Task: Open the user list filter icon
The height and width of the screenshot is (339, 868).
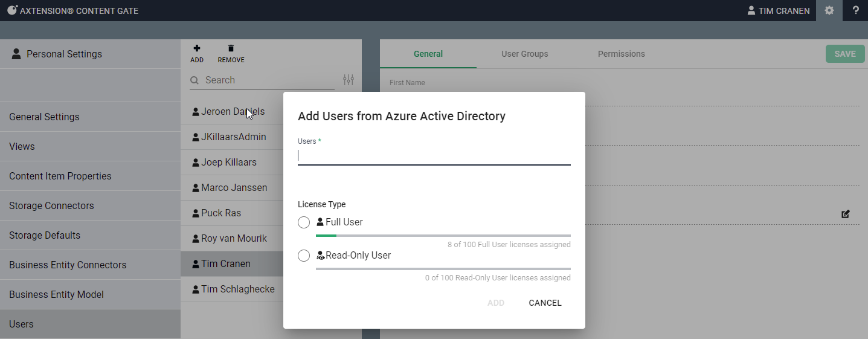Action: [x=349, y=80]
